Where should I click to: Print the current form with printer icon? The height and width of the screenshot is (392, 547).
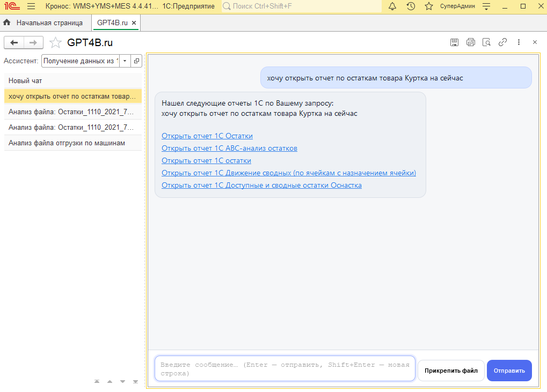click(x=471, y=42)
